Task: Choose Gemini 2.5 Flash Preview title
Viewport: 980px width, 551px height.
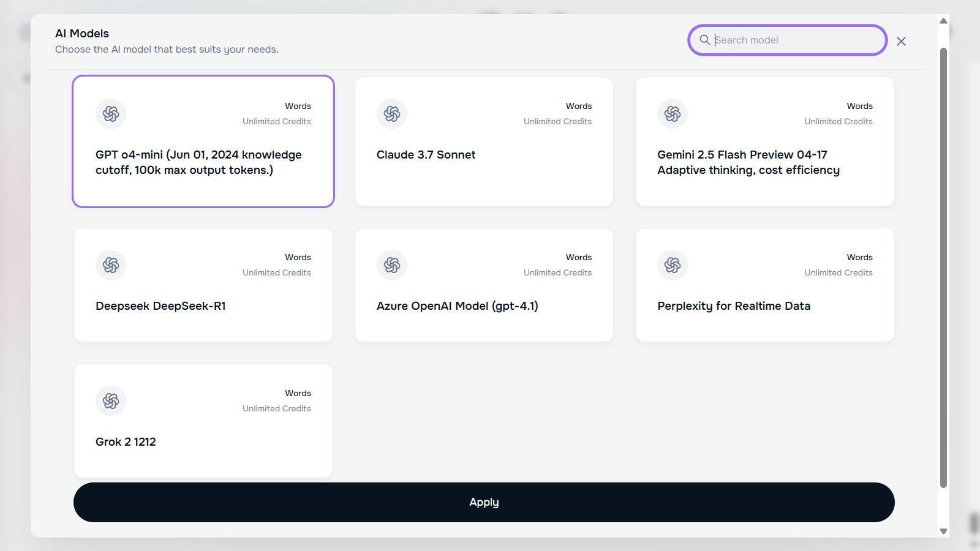Action: pyautogui.click(x=748, y=162)
